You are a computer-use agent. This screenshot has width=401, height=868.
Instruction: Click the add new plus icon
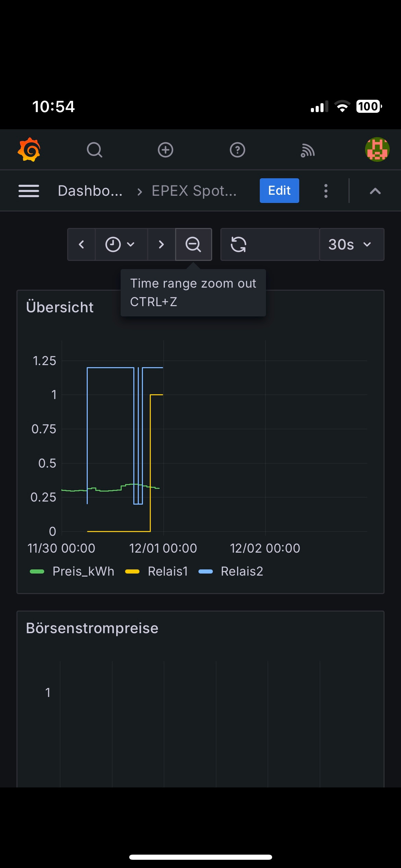point(166,150)
